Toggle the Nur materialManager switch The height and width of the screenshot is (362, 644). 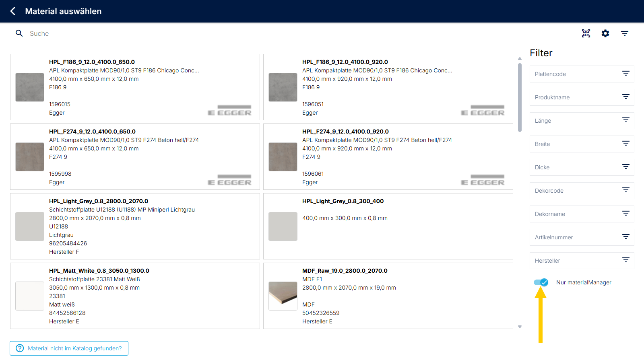pos(541,282)
